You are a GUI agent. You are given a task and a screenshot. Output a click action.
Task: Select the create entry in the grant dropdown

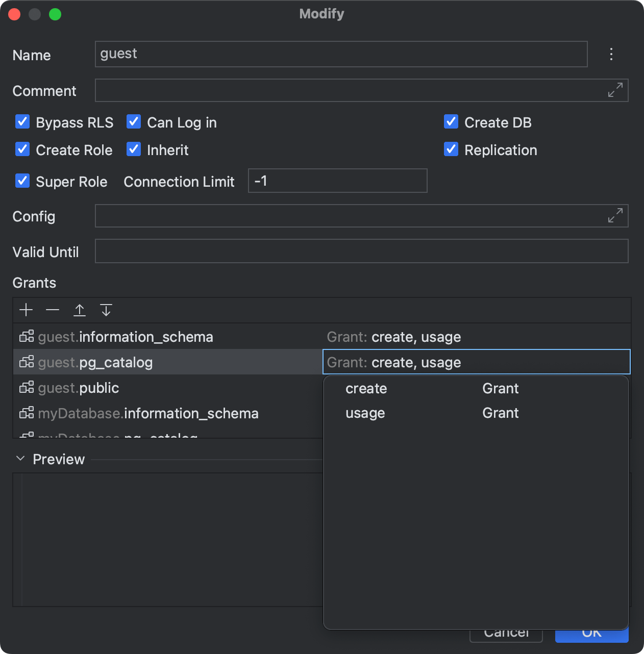point(366,388)
